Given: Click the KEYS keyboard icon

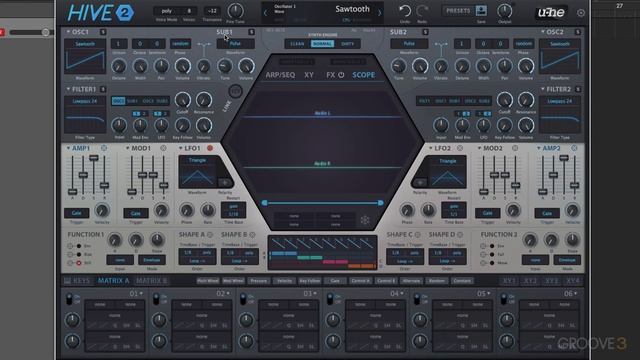Looking at the screenshot, I should 67,281.
